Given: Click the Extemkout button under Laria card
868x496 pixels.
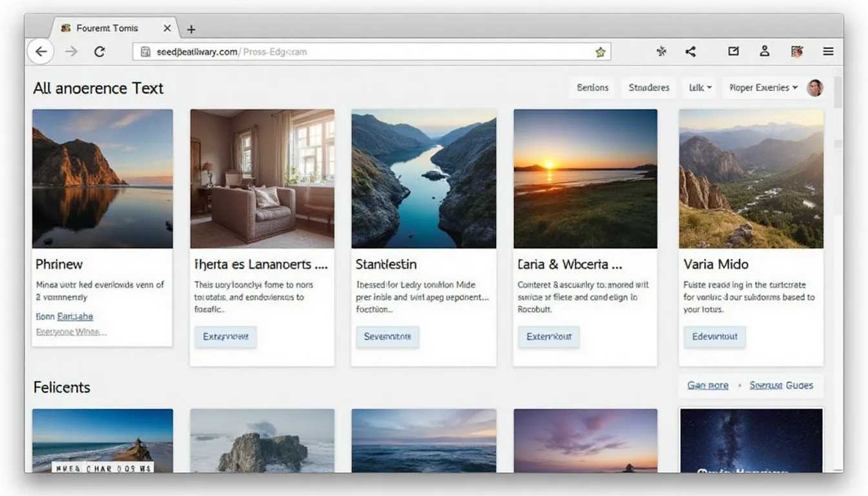Looking at the screenshot, I should coord(549,337).
